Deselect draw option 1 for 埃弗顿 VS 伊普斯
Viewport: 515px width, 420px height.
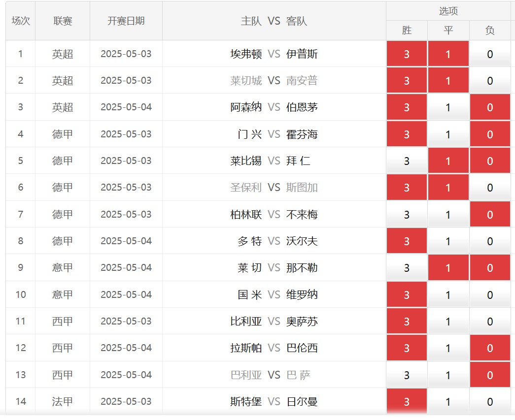(448, 54)
